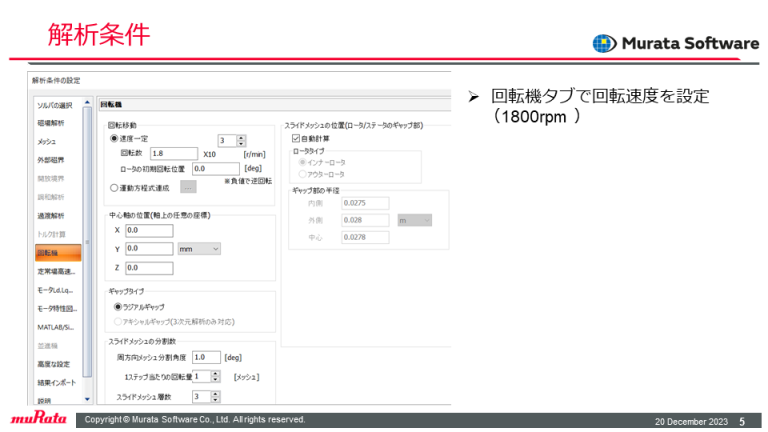Screen dimensions: 768x432
Task: Open the mm unit dropdown
Action: [199, 248]
